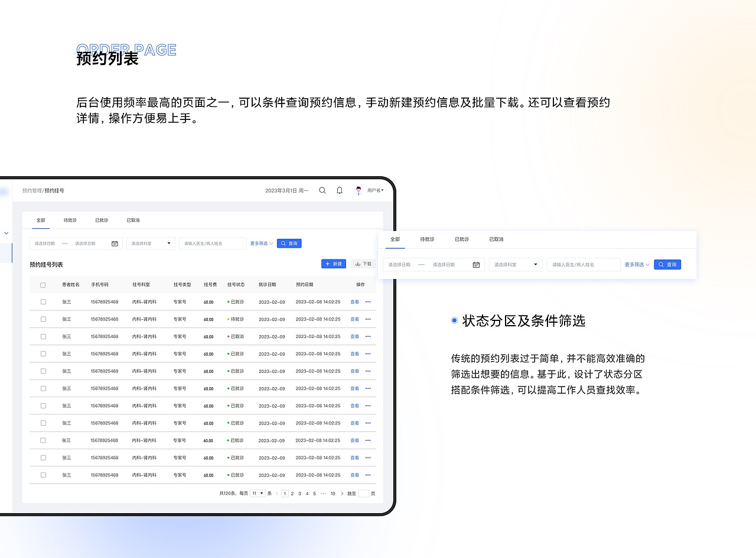This screenshot has width=756, height=558.
Task: Click the plus icon on the 新建 button
Action: pyautogui.click(x=327, y=264)
